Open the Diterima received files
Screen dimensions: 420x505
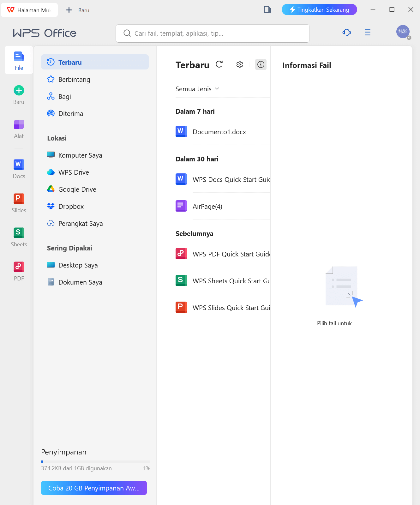point(95,113)
